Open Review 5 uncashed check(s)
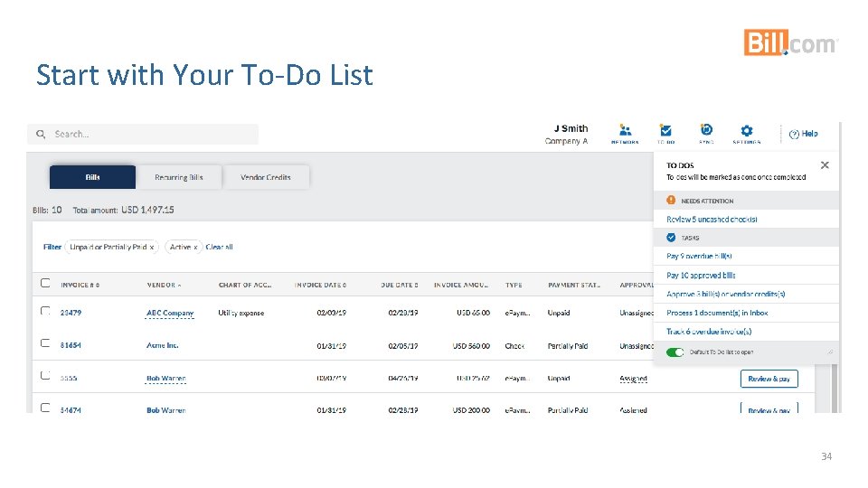 coord(712,219)
